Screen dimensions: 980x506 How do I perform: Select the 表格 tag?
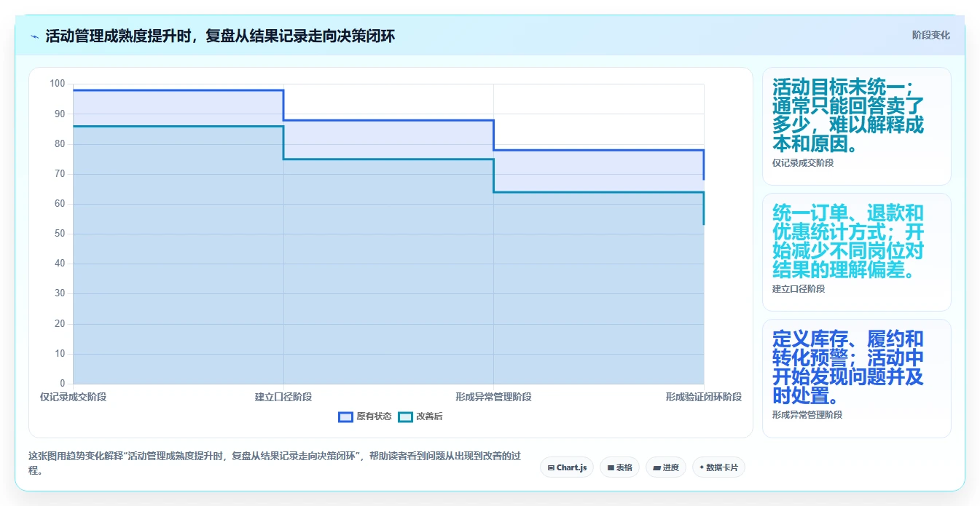(x=620, y=467)
